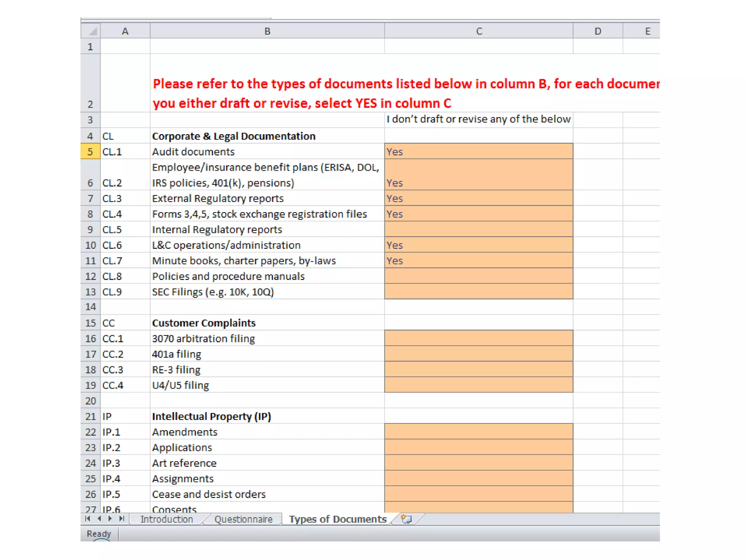Select the Amendments answer cell
747x560 pixels.
tap(479, 432)
